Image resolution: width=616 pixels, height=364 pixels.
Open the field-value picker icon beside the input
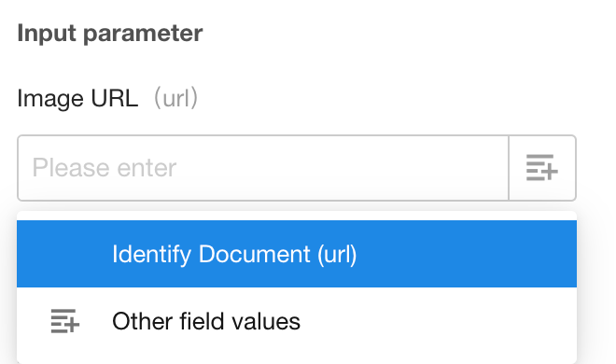point(541,168)
